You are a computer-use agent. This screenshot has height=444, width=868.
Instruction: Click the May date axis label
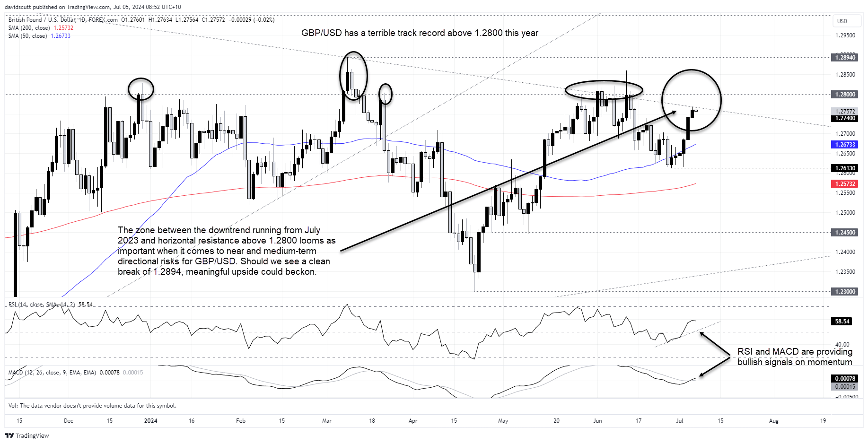(x=503, y=421)
